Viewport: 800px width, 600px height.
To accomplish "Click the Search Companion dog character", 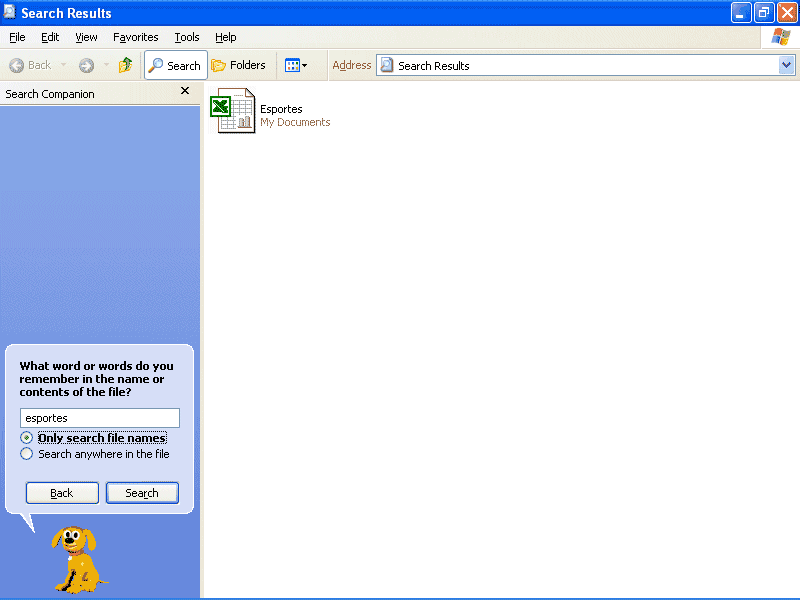I will 77,558.
